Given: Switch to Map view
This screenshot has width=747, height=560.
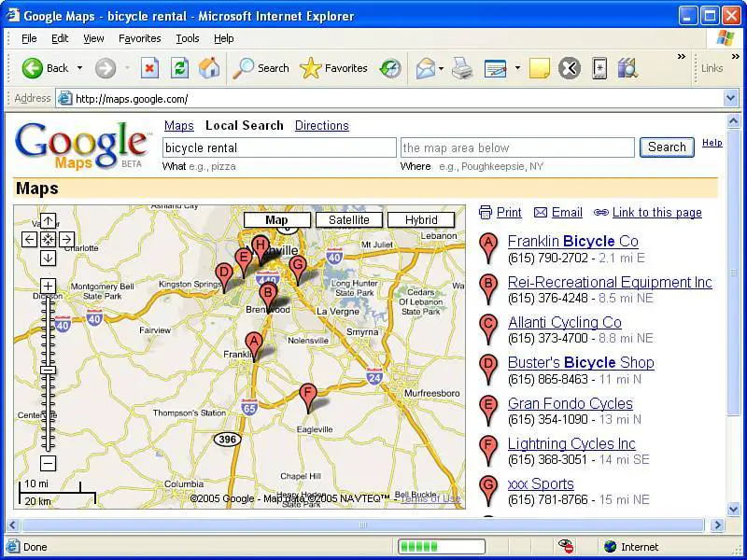Looking at the screenshot, I should point(276,220).
